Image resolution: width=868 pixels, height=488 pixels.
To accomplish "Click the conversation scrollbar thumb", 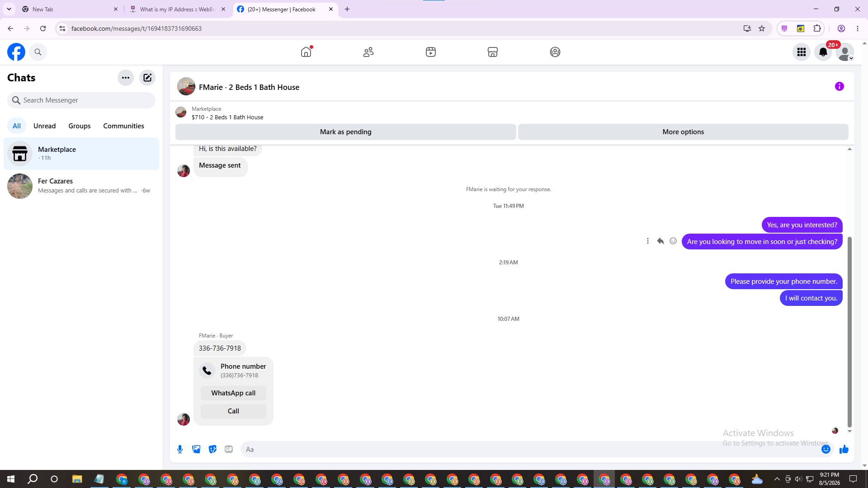I will pyautogui.click(x=849, y=332).
